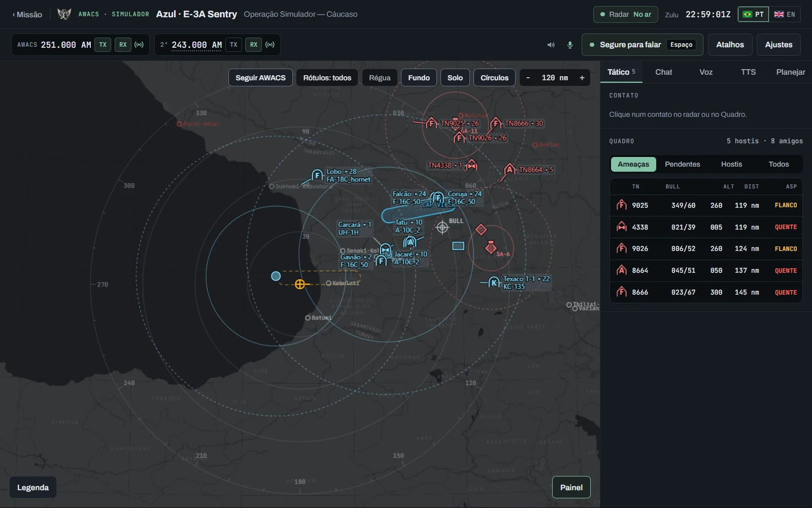Toggle RX on AWACS 251.000 radio
The width and height of the screenshot is (812, 508).
click(123, 45)
